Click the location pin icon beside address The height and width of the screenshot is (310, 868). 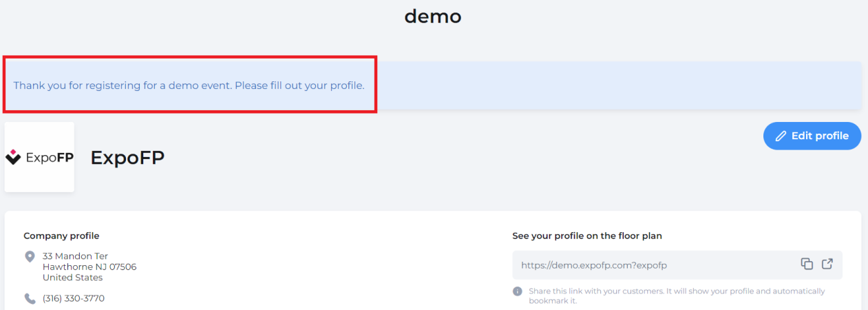[x=30, y=256]
